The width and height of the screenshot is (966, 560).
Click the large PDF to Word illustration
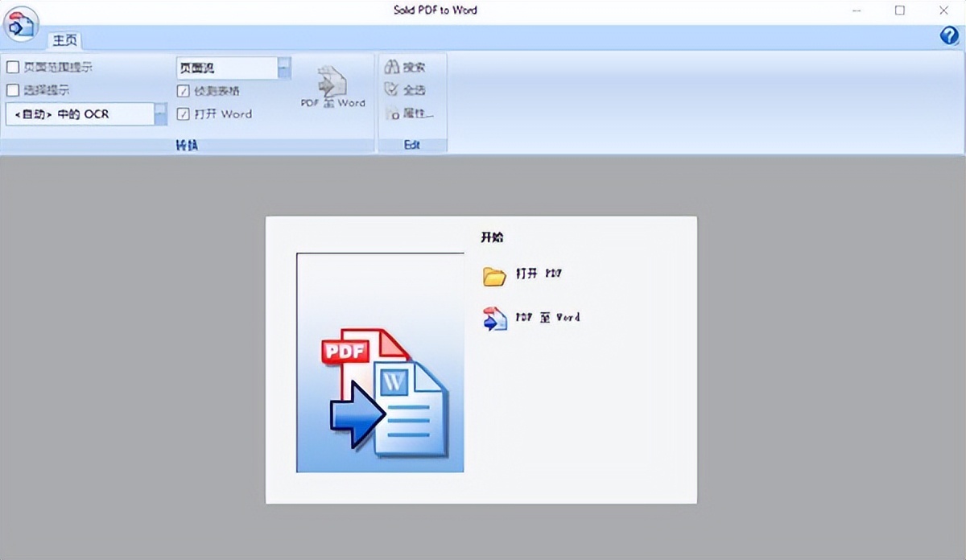(380, 363)
